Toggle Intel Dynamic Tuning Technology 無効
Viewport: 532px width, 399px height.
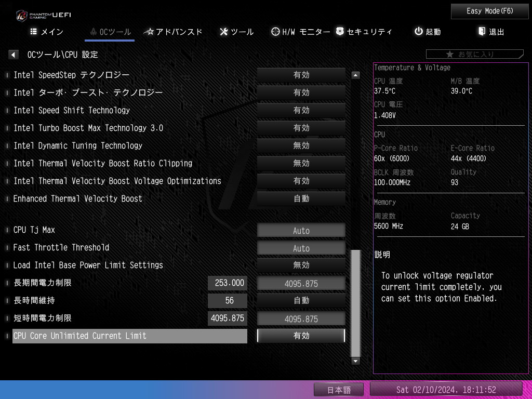point(301,145)
